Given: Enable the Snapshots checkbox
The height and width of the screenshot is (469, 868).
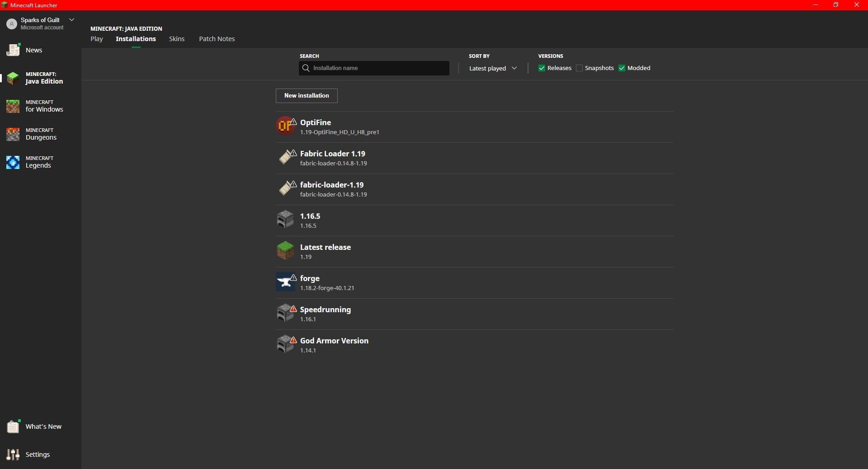Looking at the screenshot, I should 579,68.
